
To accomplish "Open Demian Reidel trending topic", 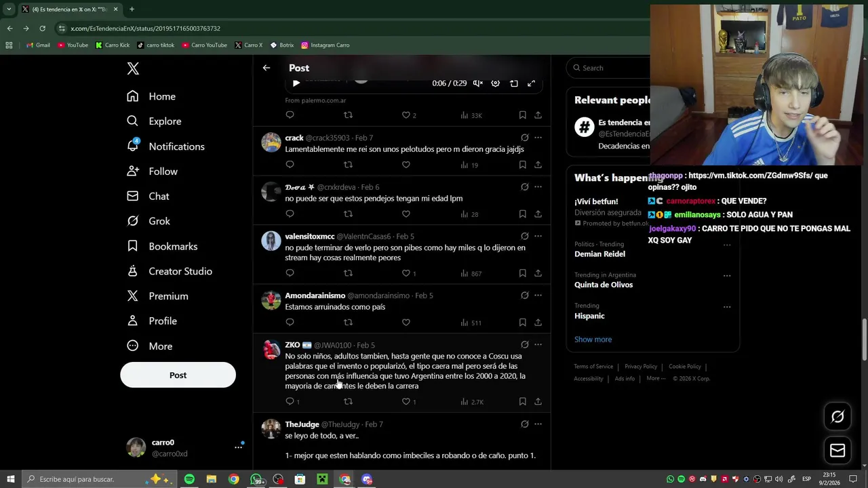I will point(599,254).
